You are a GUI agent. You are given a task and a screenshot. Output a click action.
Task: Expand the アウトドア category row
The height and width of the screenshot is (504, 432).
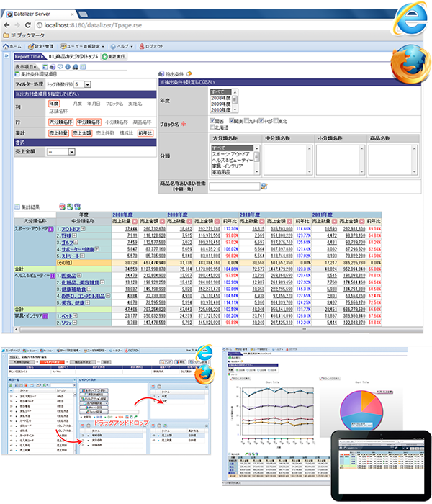[83, 228]
